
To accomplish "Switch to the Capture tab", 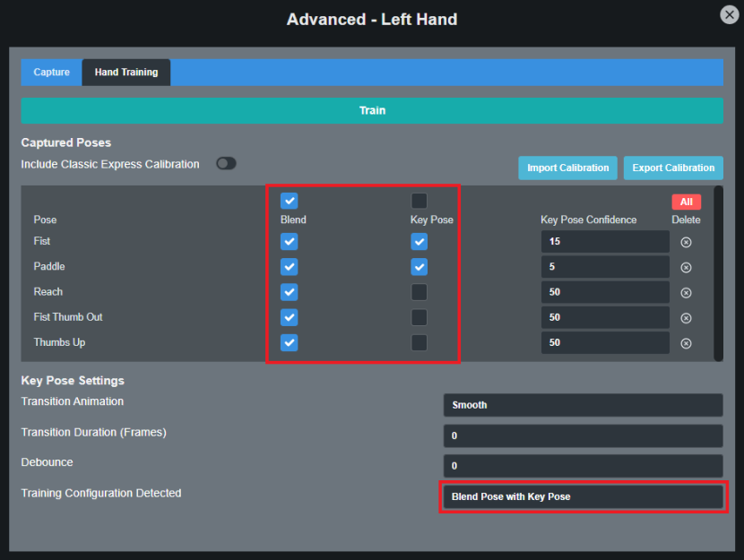I will (51, 72).
